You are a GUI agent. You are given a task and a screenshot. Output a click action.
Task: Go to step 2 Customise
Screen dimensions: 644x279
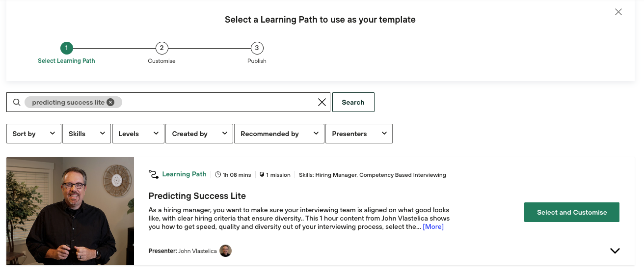coord(161,48)
